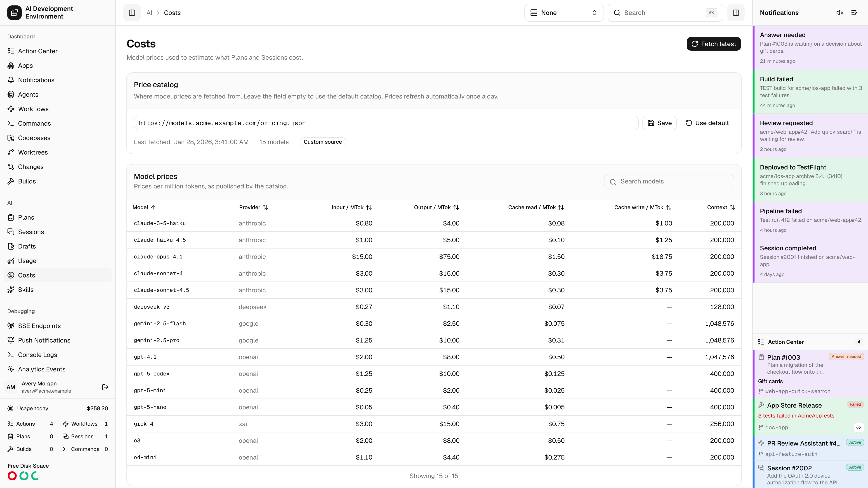
Task: Open Plan #1003 action card
Action: [x=811, y=374]
